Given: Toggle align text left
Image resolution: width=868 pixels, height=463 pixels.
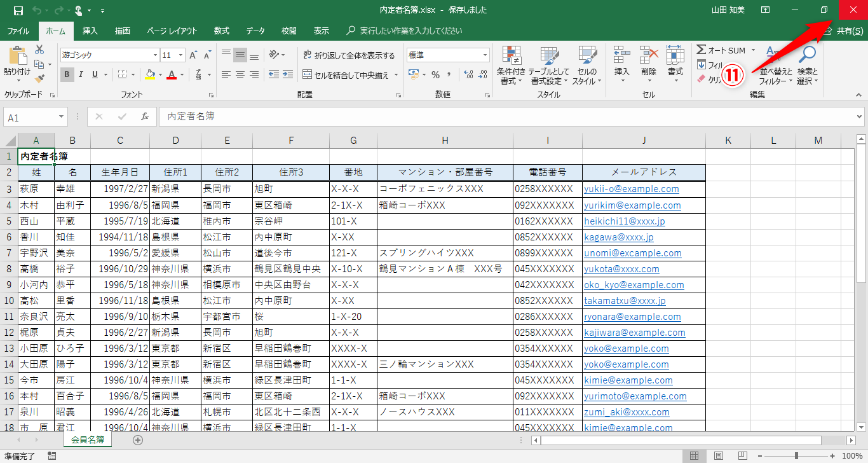Looking at the screenshot, I should point(226,74).
